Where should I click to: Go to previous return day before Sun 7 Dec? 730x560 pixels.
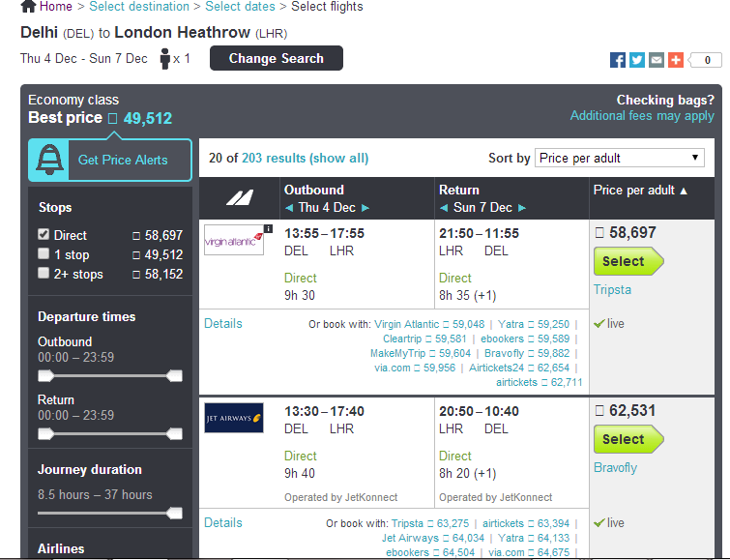click(x=444, y=208)
